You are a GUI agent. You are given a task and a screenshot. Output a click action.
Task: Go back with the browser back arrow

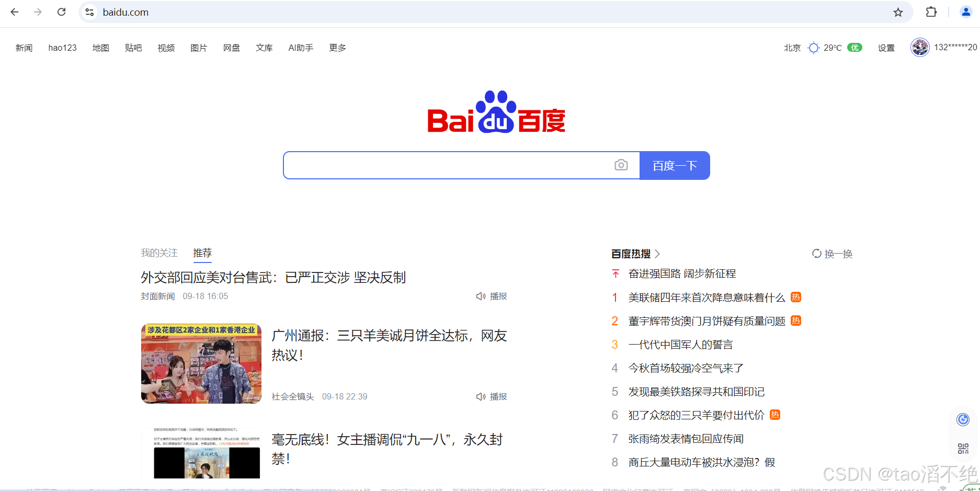pos(15,12)
